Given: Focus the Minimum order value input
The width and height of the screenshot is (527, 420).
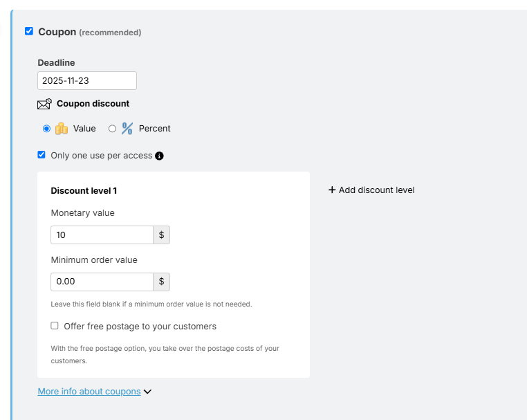Looking at the screenshot, I should coord(102,282).
